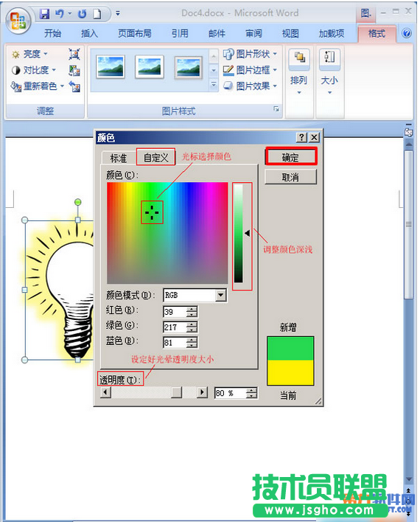Open the Customize Quick Access Toolbar dropdown

118,14
